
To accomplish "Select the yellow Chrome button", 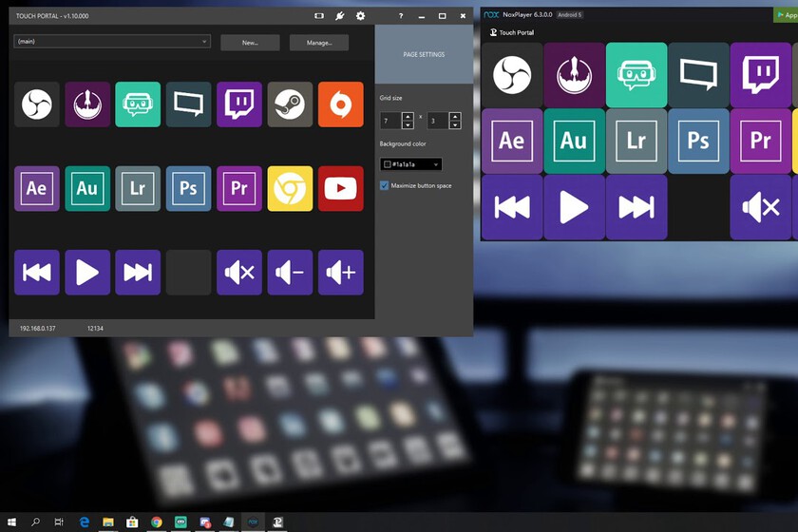I will tap(290, 188).
